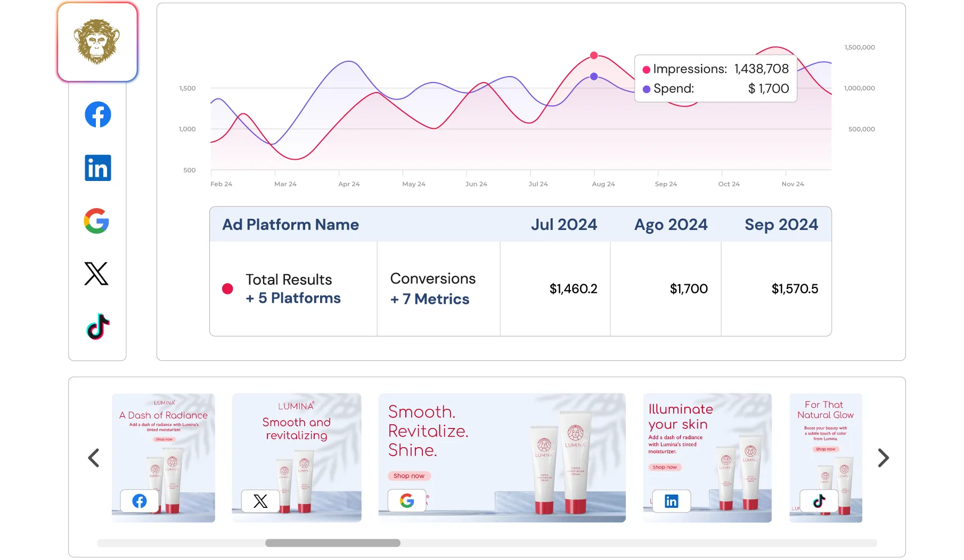The height and width of the screenshot is (560, 964).
Task: Open the 'A Dash of Radiance' ad creative
Action: pos(164,458)
